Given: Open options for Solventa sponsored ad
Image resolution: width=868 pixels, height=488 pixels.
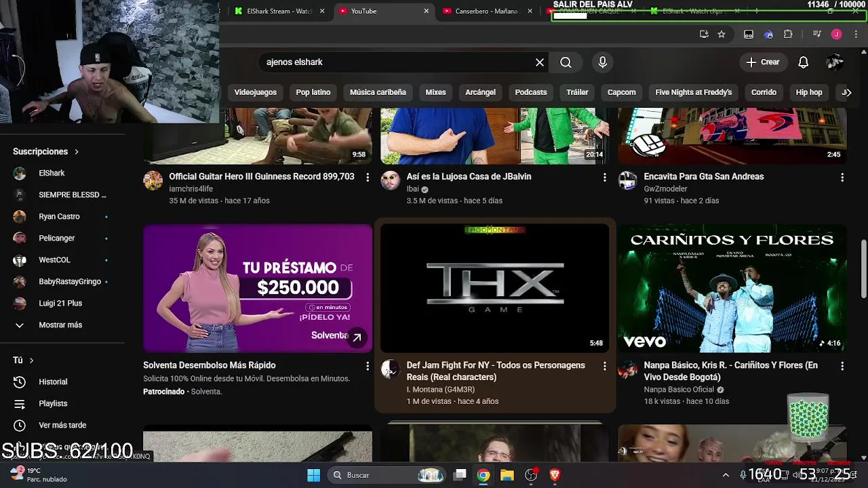Looking at the screenshot, I should [368, 366].
